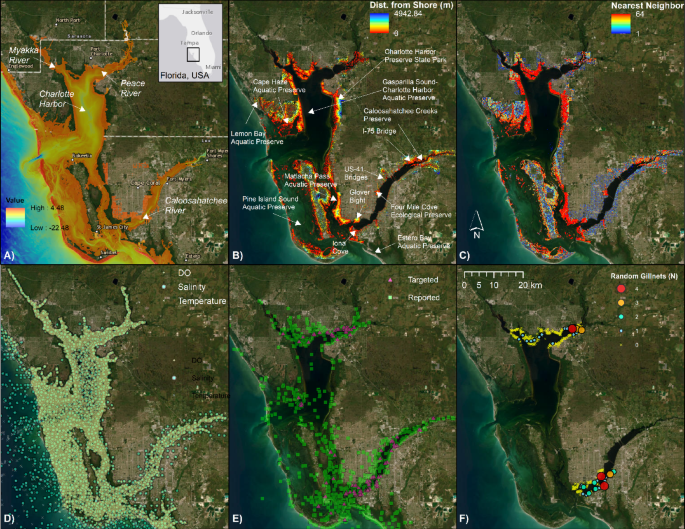Screen dimensions: 685x529
Task: Click 'Four Mile Cove Ecological Preserve' label
Action: 421,211
